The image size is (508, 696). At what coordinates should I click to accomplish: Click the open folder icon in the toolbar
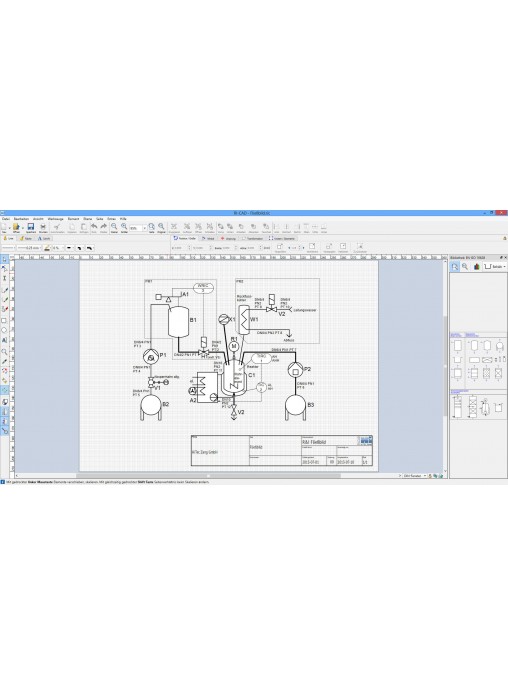(x=16, y=227)
